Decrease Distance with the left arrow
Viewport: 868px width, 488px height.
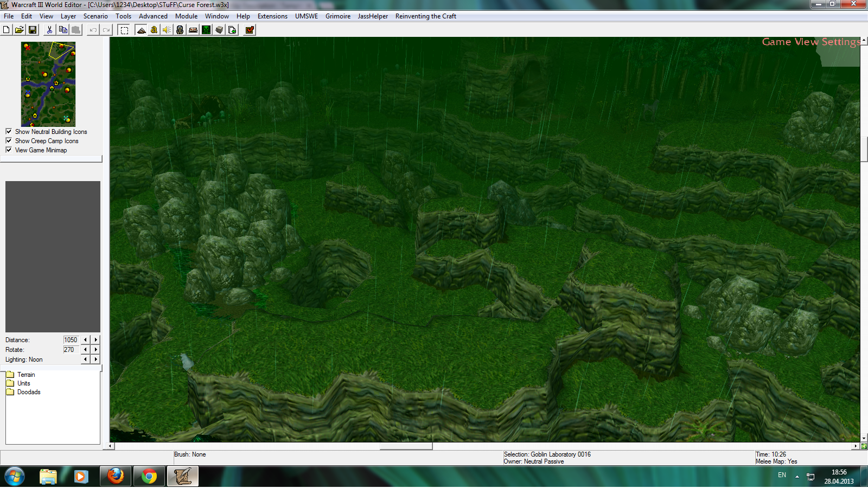tap(86, 340)
